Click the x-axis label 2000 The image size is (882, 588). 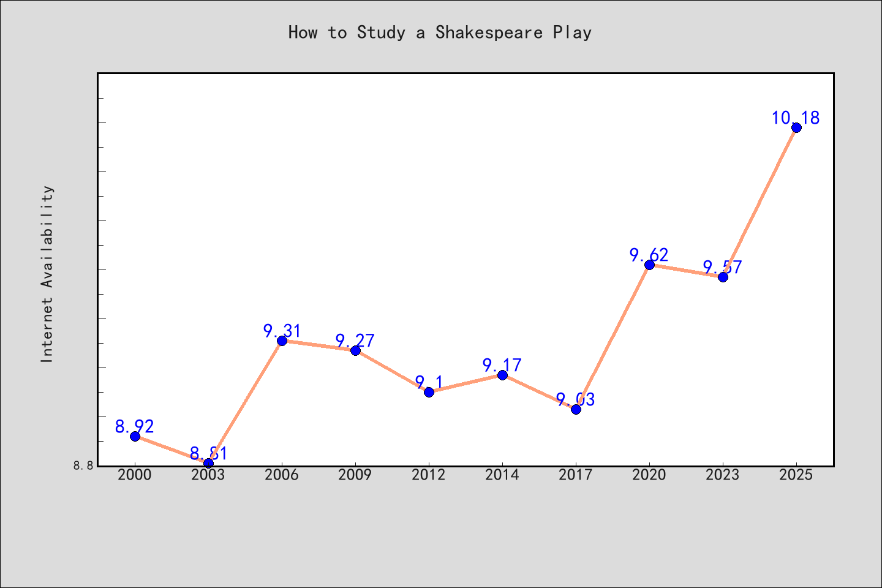point(135,475)
